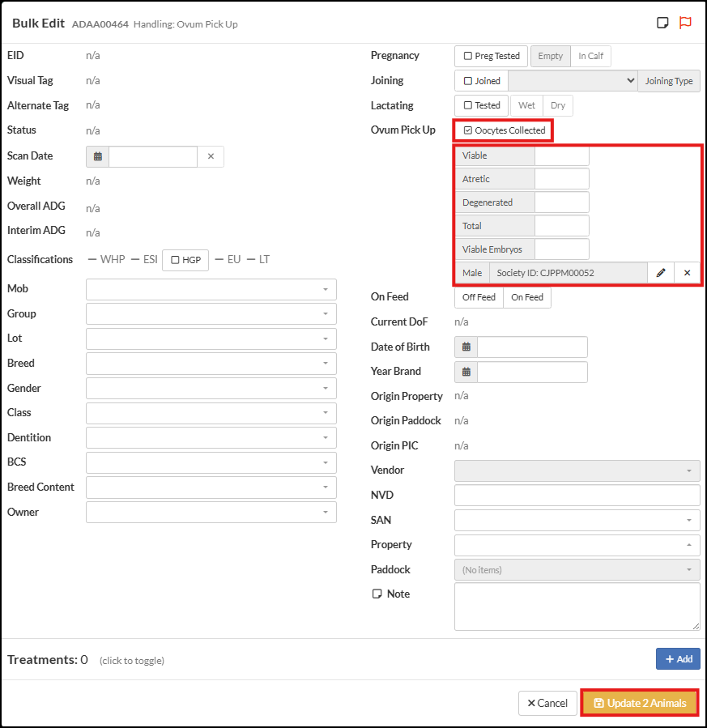Open the Scan Date calendar picker

pos(97,156)
